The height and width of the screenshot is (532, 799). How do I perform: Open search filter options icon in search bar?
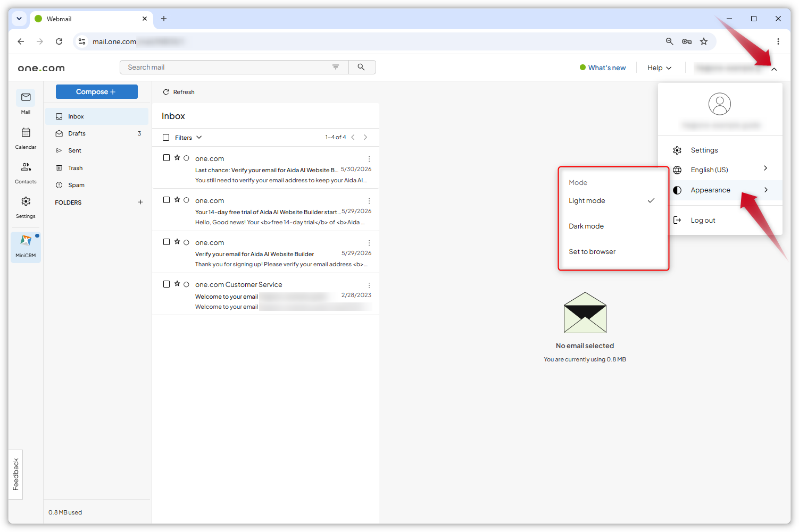(336, 67)
